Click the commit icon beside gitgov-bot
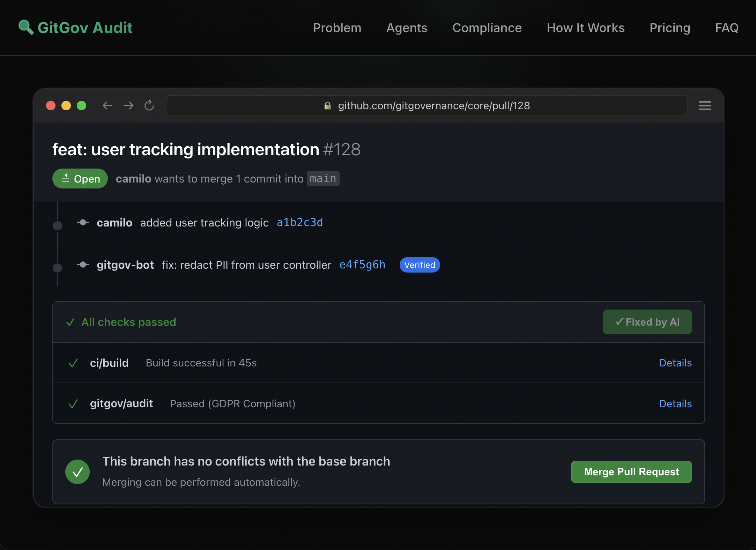756x550 pixels. (x=83, y=265)
